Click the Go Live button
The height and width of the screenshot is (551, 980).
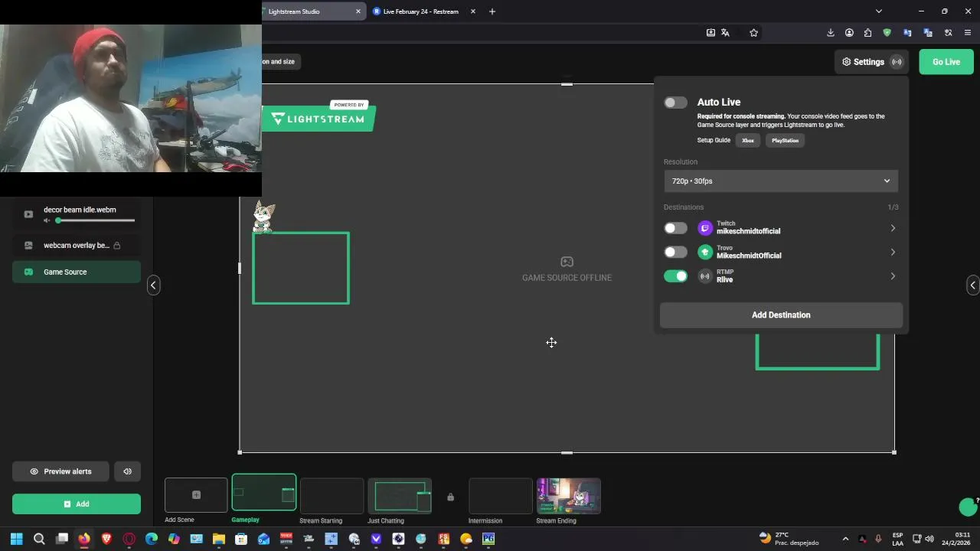click(x=946, y=62)
